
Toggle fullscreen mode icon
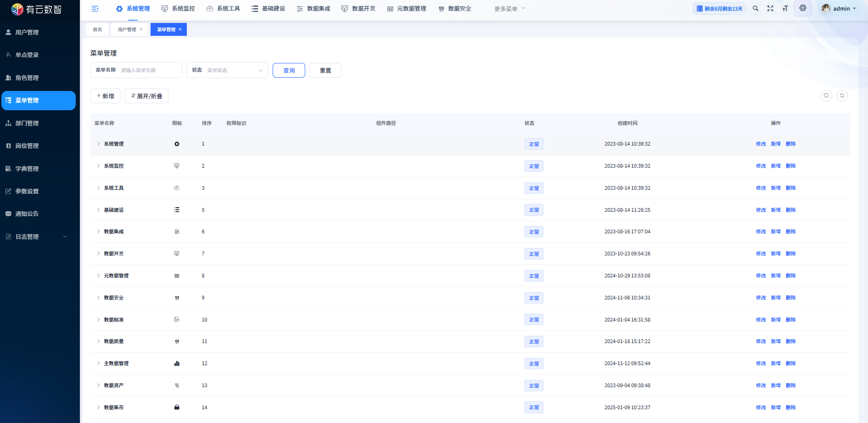pos(770,9)
